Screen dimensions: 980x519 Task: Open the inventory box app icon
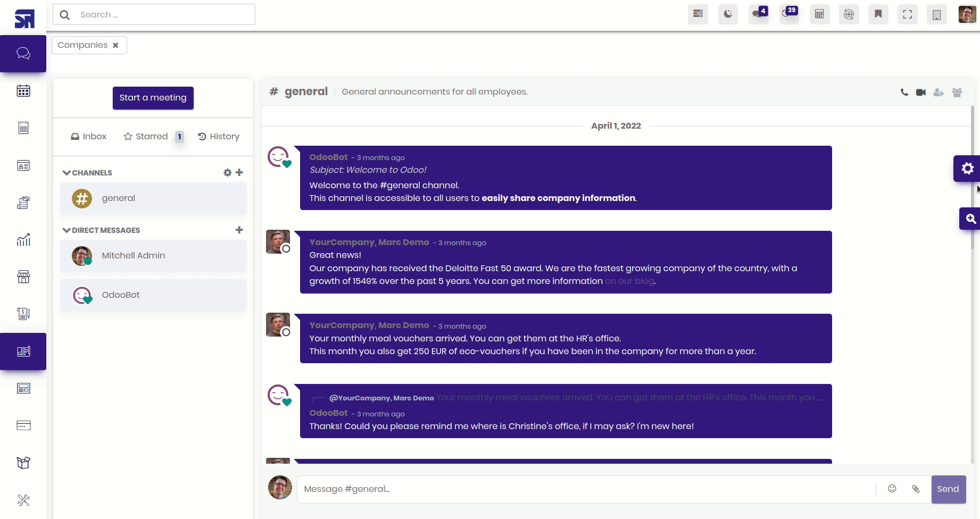23,463
